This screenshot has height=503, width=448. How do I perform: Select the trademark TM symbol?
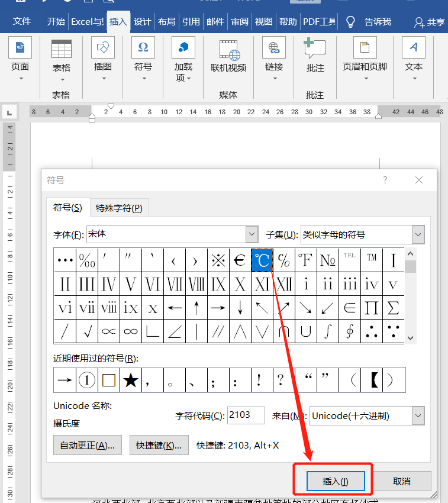(371, 260)
